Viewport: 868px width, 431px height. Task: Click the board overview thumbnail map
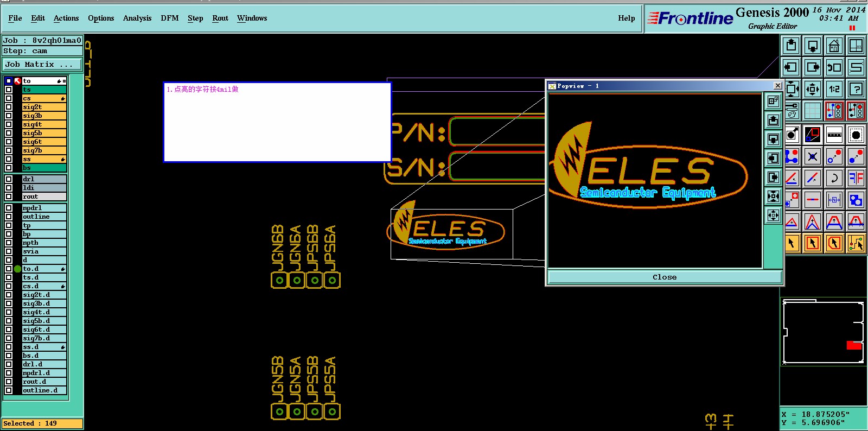tap(824, 332)
